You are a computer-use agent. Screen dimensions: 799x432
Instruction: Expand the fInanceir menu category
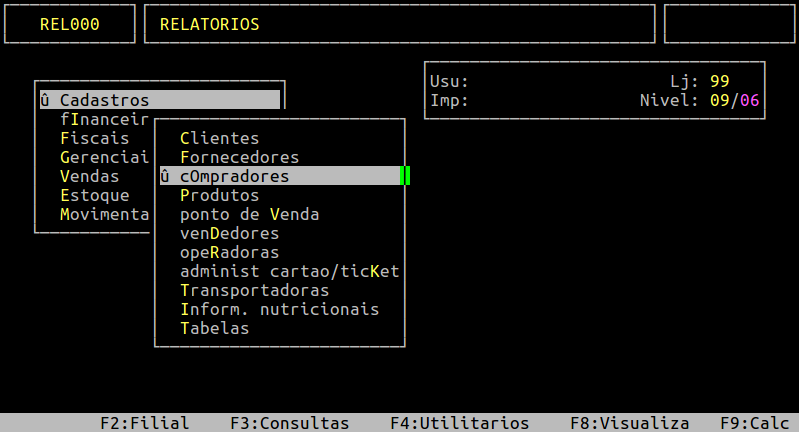pyautogui.click(x=104, y=119)
